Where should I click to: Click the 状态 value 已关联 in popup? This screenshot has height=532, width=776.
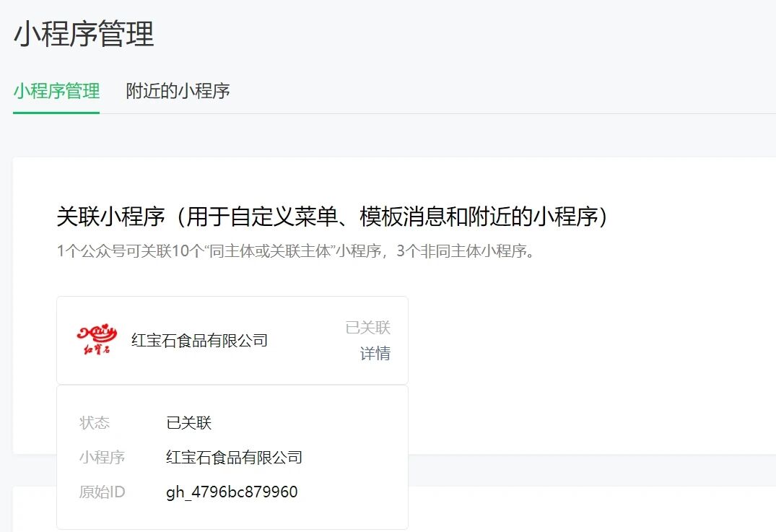tap(189, 422)
